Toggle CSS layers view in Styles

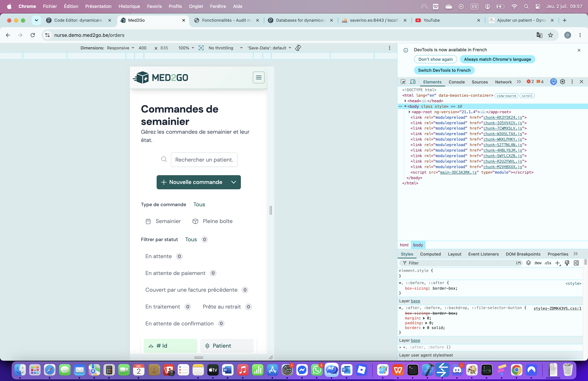tap(529, 263)
